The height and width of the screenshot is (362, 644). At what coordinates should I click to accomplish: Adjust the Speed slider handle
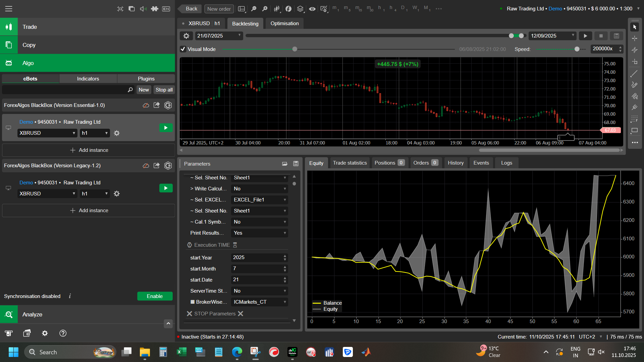click(577, 49)
